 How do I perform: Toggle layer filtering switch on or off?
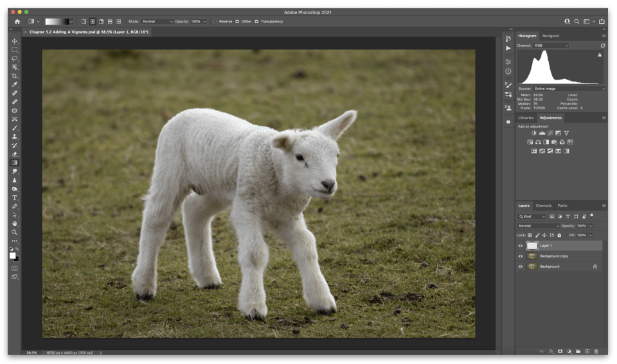591,216
